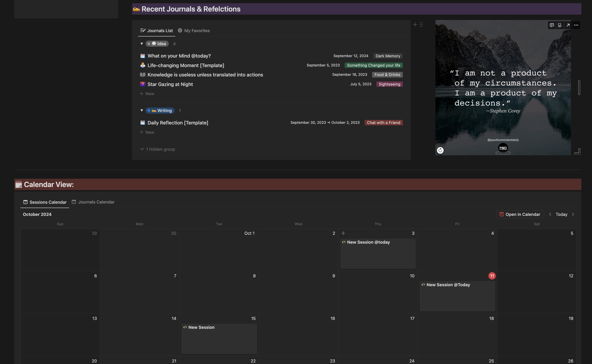Image resolution: width=592 pixels, height=364 pixels.
Task: Open the three-dots menu on the quote image
Action: click(x=576, y=25)
